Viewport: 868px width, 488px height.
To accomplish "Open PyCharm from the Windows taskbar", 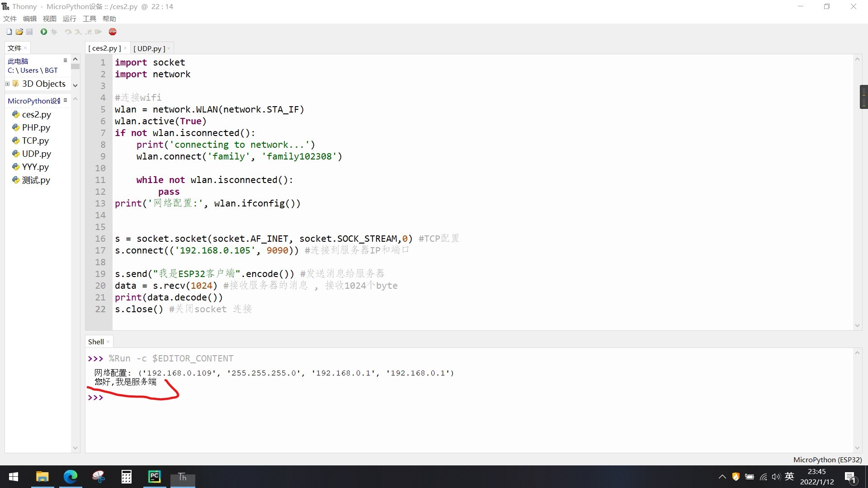I will tap(154, 477).
